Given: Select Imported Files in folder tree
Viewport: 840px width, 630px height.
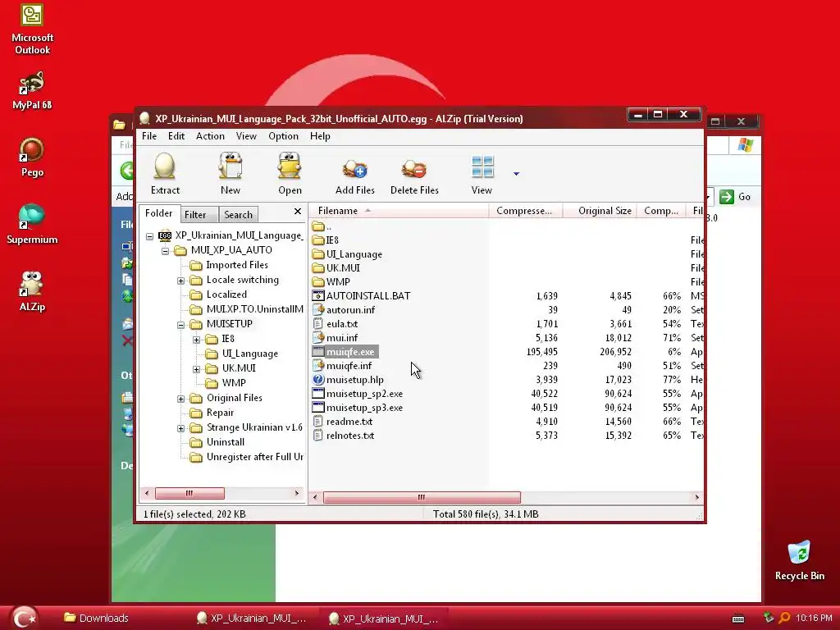Looking at the screenshot, I should 237,265.
